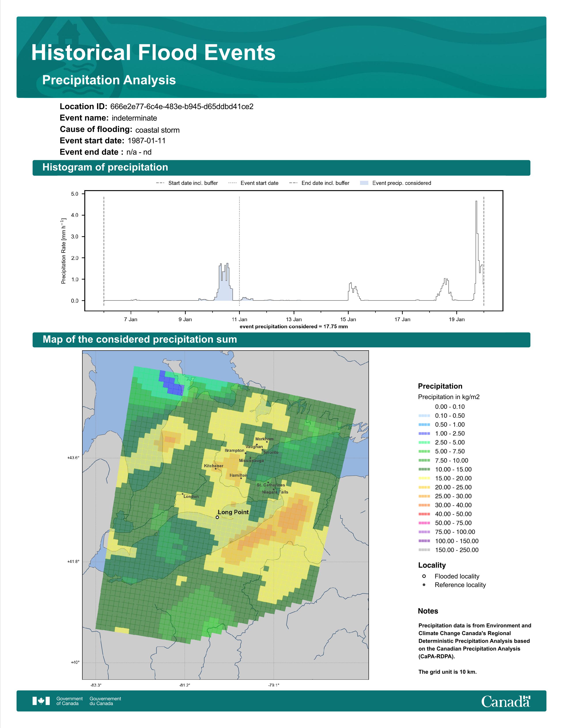Click the Brampton label on the map
The image size is (563, 728).
[x=234, y=450]
